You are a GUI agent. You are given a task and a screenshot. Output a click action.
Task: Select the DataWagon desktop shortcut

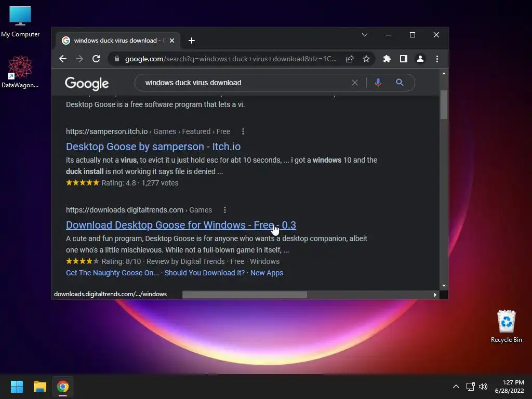[x=20, y=72]
